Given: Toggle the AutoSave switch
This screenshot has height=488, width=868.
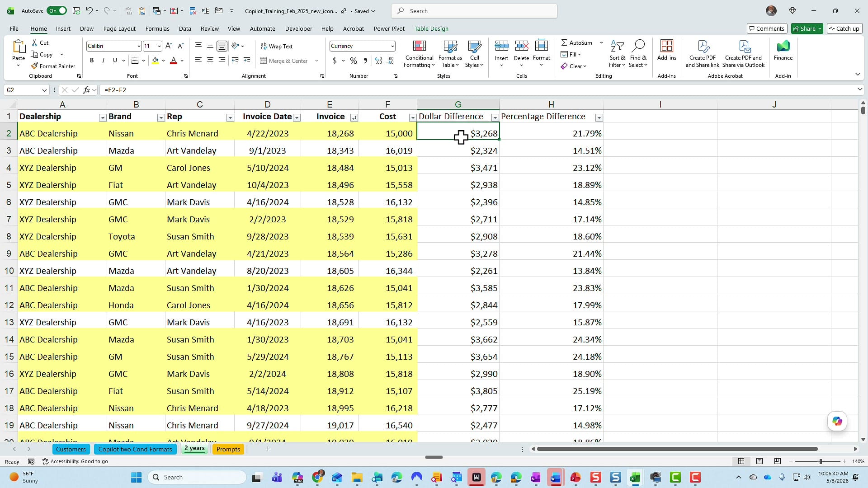Looking at the screenshot, I should pos(57,11).
